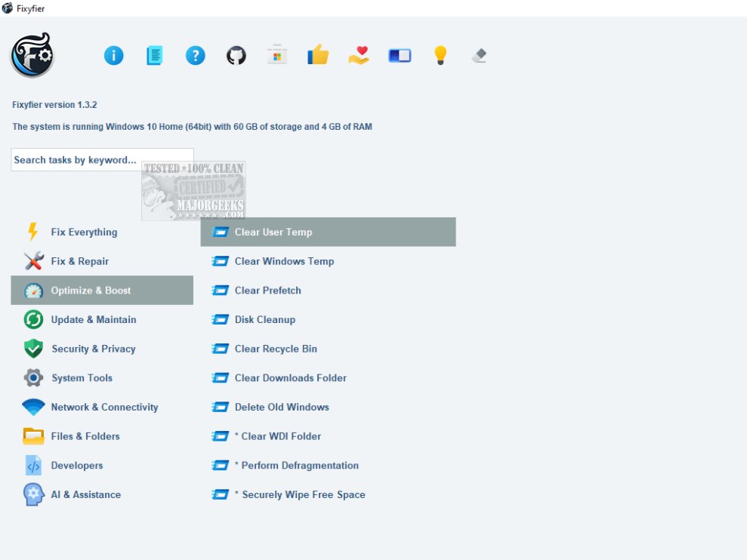Run Clear Prefetch task
The height and width of the screenshot is (560, 747).
tap(329, 291)
